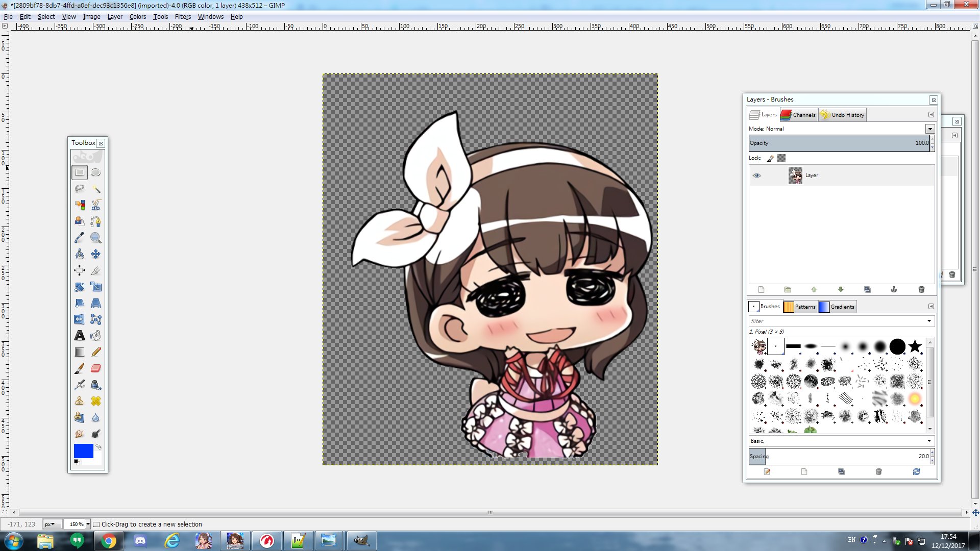This screenshot has width=980, height=551.
Task: Expand the brush filter tag dropdown
Action: pyautogui.click(x=929, y=321)
